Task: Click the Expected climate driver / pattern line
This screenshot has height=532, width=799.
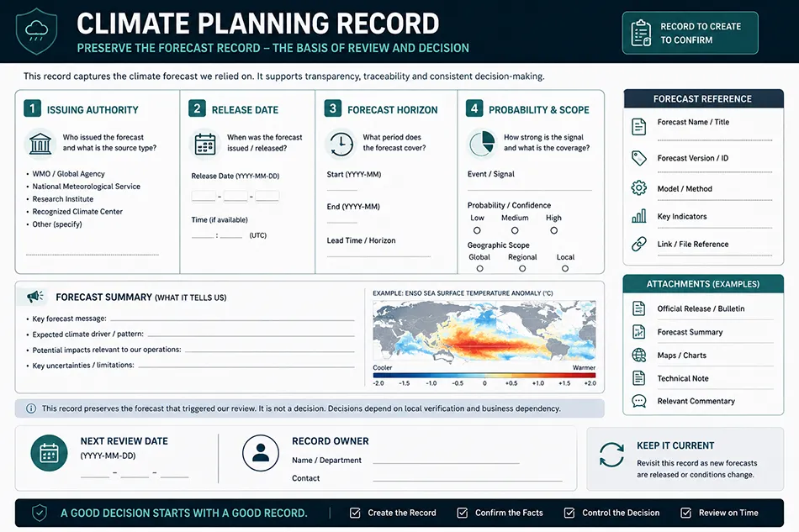Action: coord(251,335)
